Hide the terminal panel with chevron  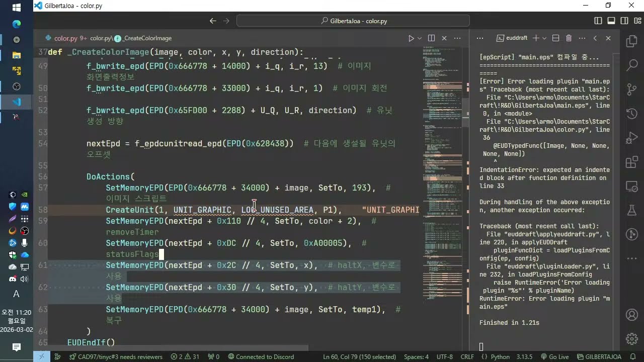point(595,38)
